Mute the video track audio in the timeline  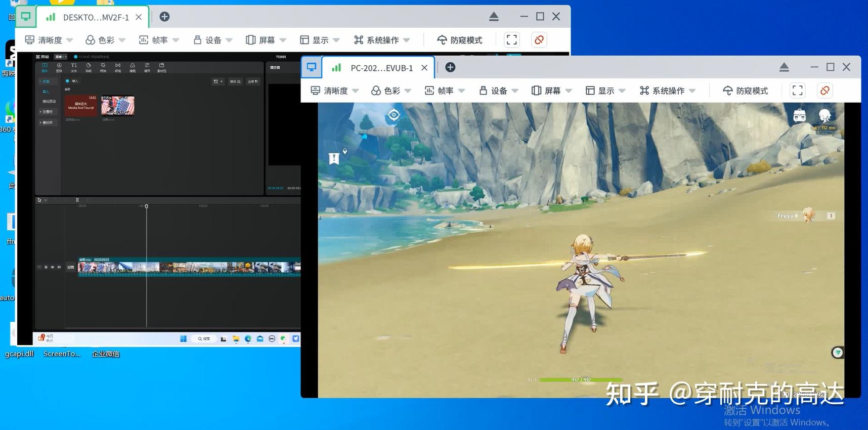coord(59,267)
